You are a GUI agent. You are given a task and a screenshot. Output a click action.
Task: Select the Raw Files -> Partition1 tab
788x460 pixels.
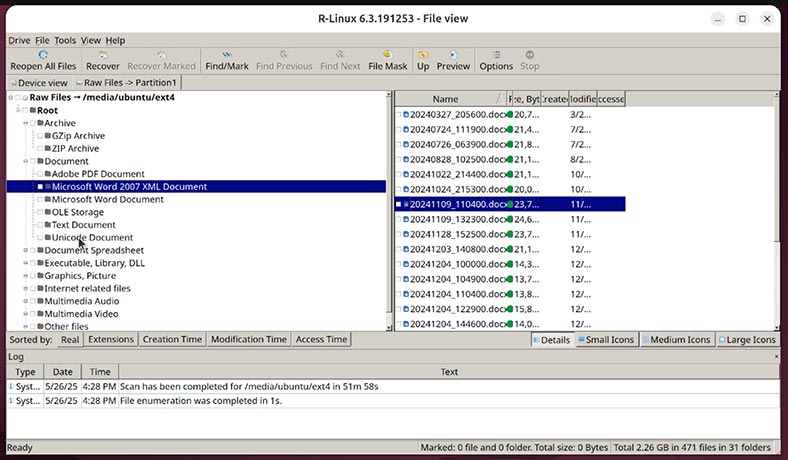pos(126,82)
